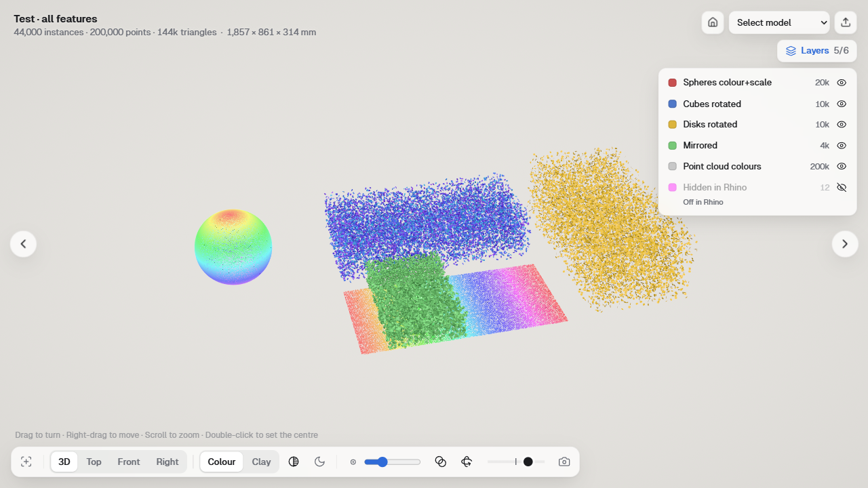Switch to the Right view
This screenshot has width=868, height=488.
(167, 462)
